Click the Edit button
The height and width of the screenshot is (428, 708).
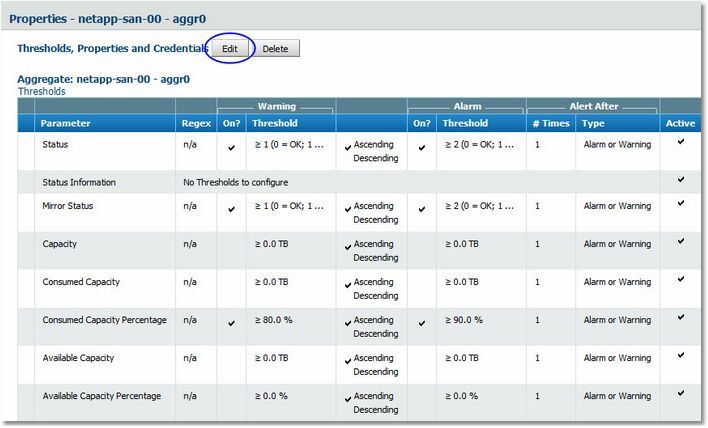pos(230,49)
